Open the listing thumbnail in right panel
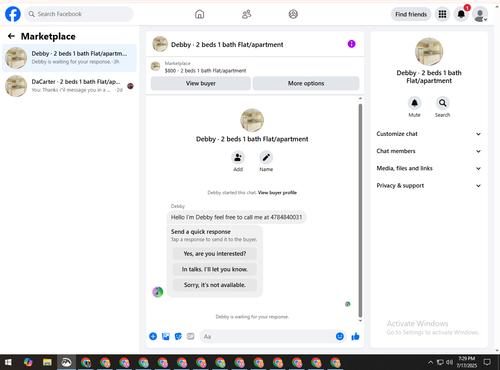Viewport: 500px width, 370px height. click(429, 52)
